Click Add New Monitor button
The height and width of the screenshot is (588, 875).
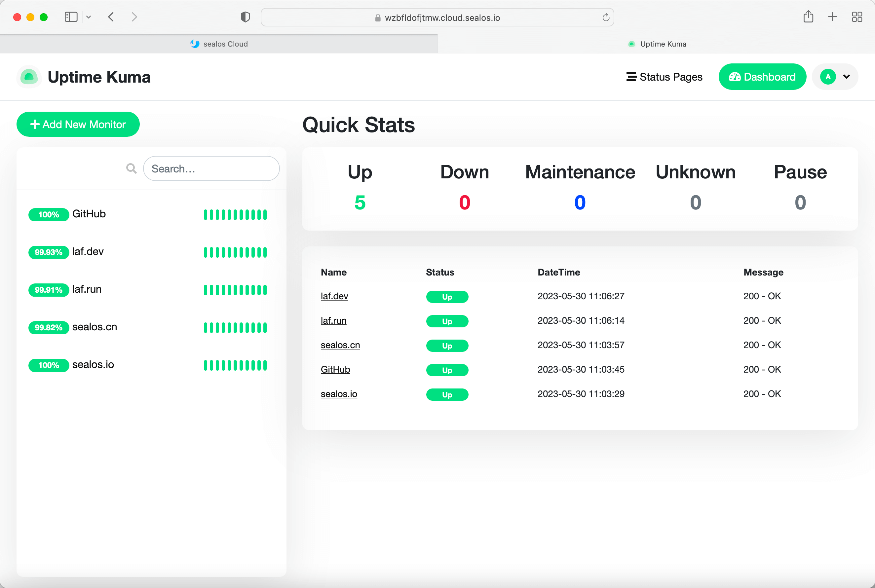pos(78,124)
